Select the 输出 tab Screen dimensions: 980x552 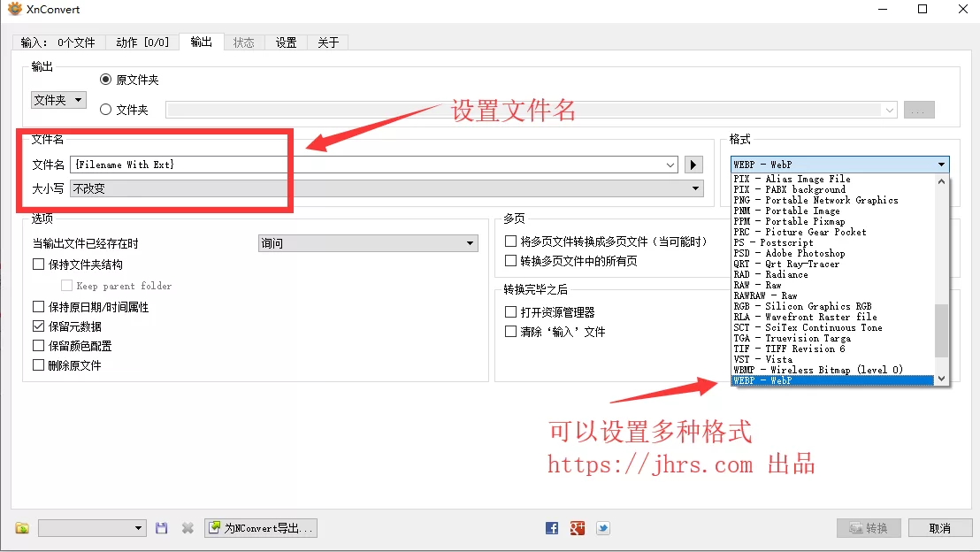click(x=202, y=42)
